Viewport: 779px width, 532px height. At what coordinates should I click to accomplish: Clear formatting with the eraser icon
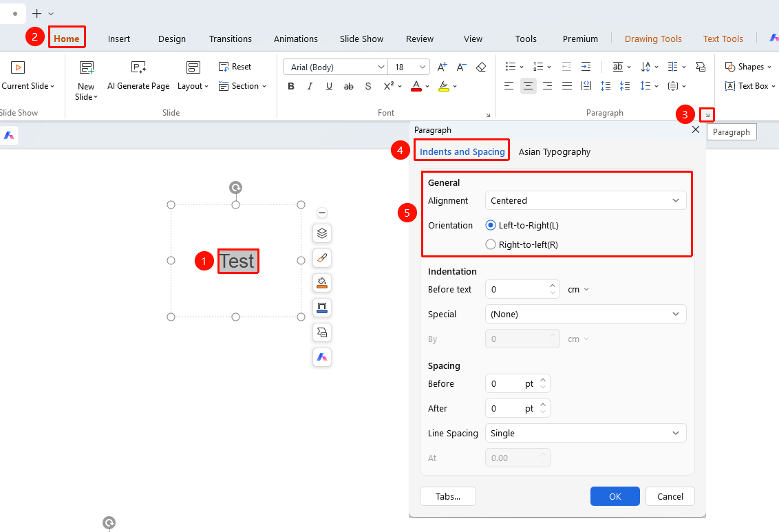pyautogui.click(x=481, y=67)
